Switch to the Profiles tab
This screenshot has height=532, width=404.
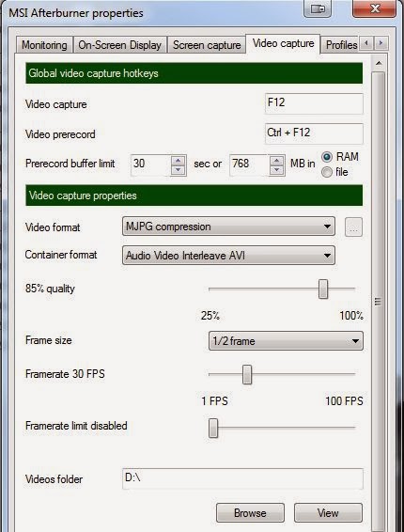click(340, 45)
